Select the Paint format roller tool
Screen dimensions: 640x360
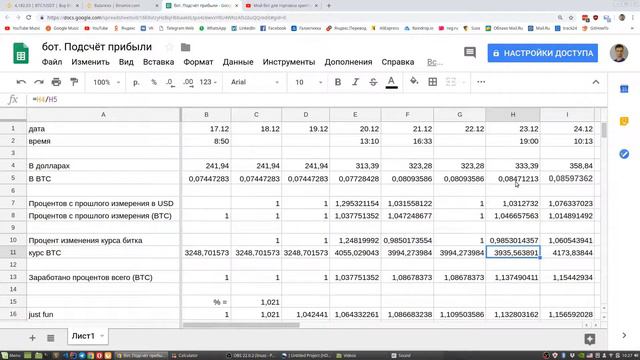tap(74, 82)
